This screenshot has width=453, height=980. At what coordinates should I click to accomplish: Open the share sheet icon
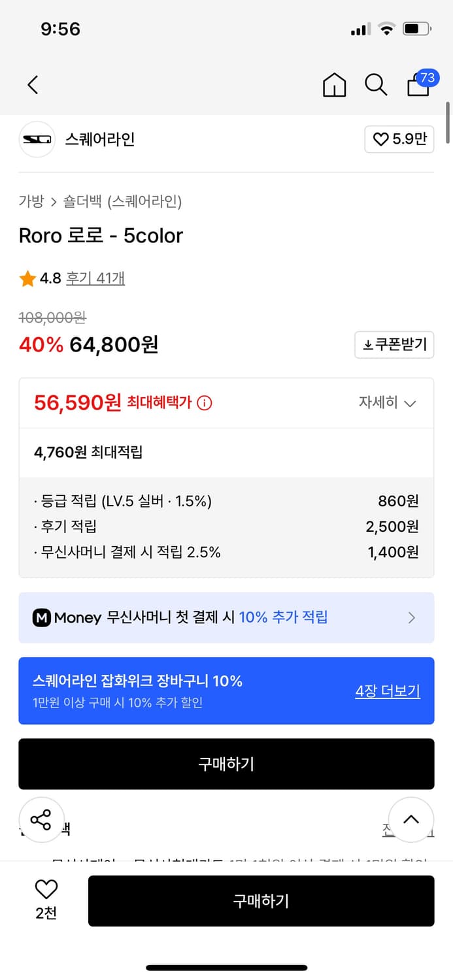(42, 819)
